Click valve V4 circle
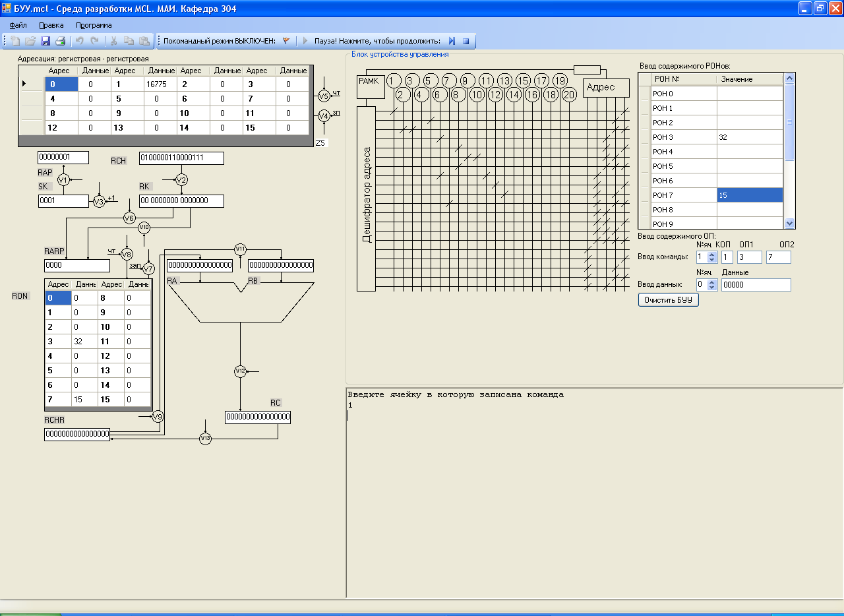The height and width of the screenshot is (616, 844). (323, 115)
